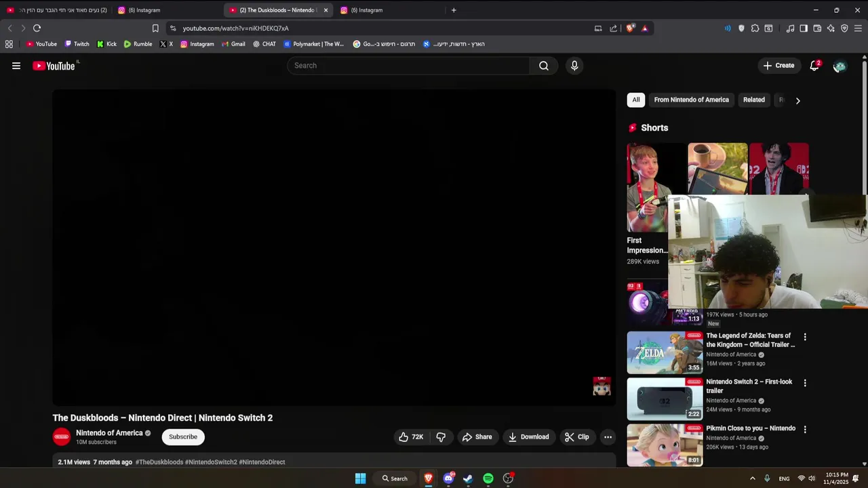Toggle the browser sidebar panel icon
Image resolution: width=868 pixels, height=488 pixels.
[804, 28]
